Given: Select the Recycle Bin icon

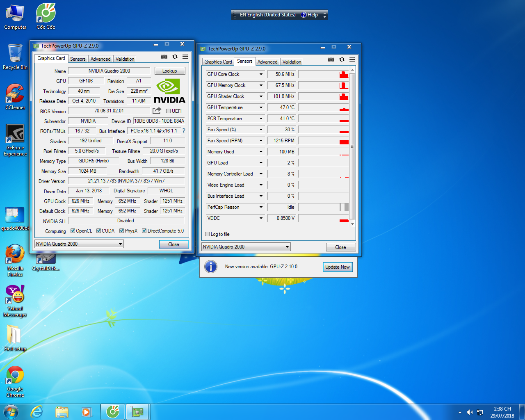Looking at the screenshot, I should click(x=15, y=57).
